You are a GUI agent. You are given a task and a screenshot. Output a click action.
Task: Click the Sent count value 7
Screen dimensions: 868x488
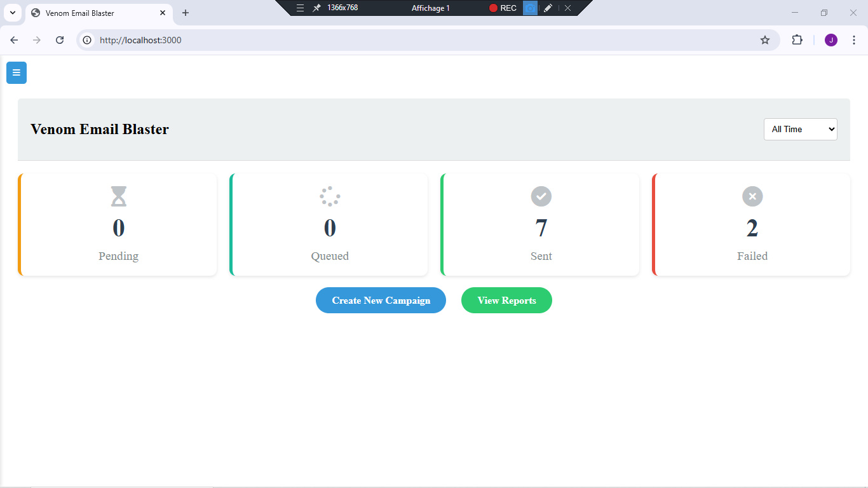coord(541,228)
